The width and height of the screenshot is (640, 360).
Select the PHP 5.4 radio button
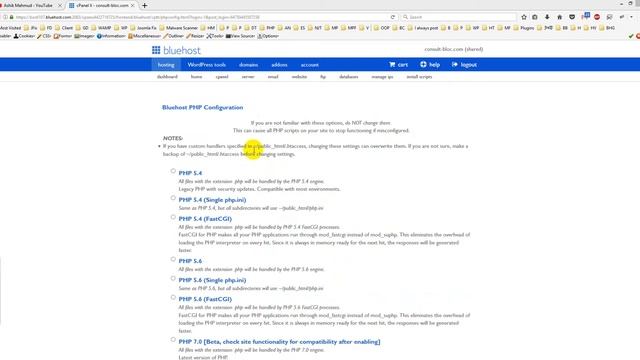pyautogui.click(x=173, y=171)
